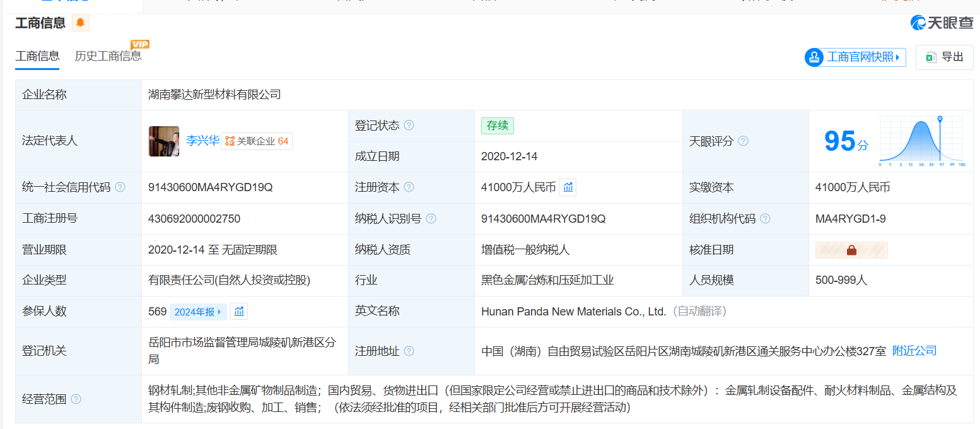This screenshot has height=429, width=980.
Task: Select the registration authority text
Action: (x=242, y=351)
